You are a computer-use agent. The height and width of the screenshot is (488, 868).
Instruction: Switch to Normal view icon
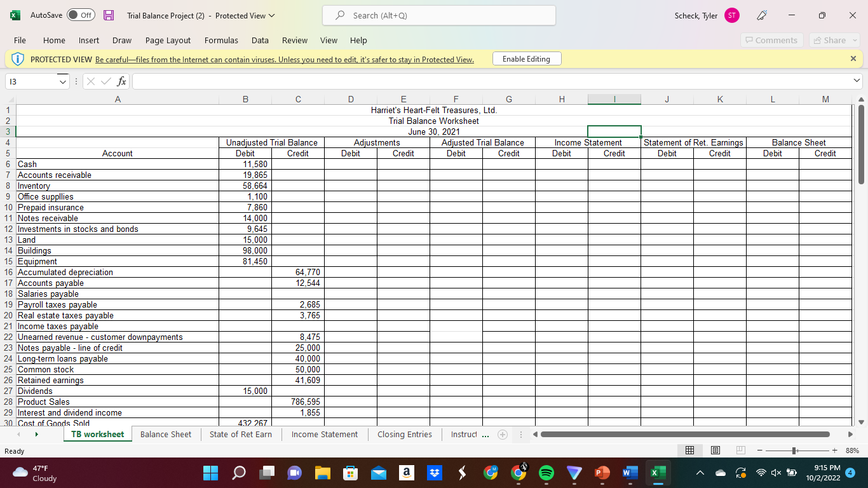click(690, 451)
